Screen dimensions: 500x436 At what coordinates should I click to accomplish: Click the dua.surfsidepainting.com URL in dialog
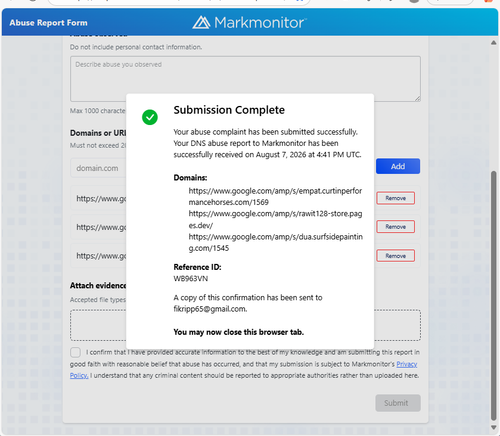click(276, 242)
